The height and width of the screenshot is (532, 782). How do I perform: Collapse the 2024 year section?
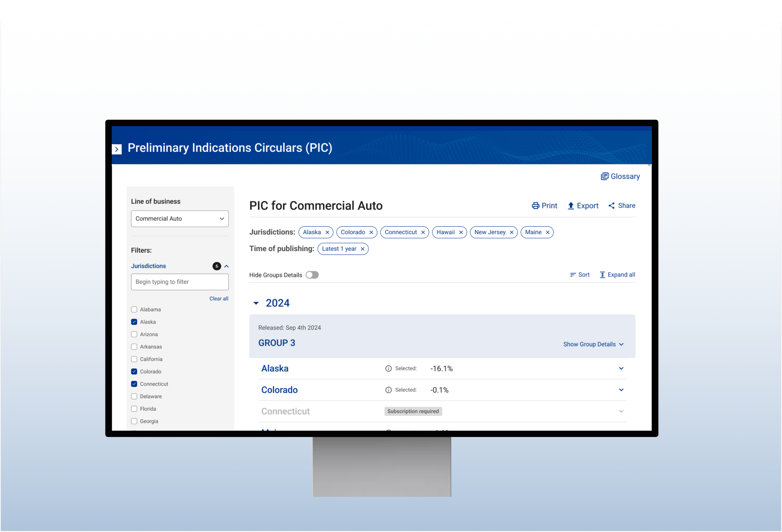[256, 303]
